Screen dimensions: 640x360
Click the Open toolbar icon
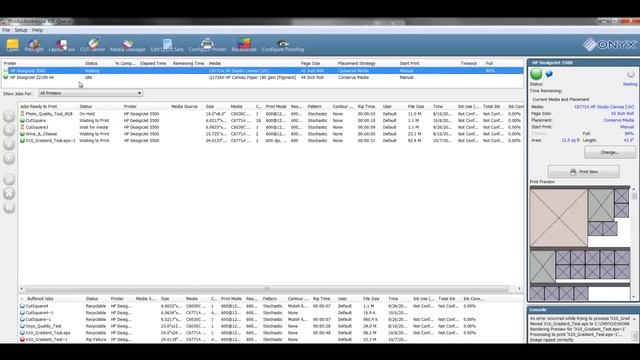tap(13, 45)
